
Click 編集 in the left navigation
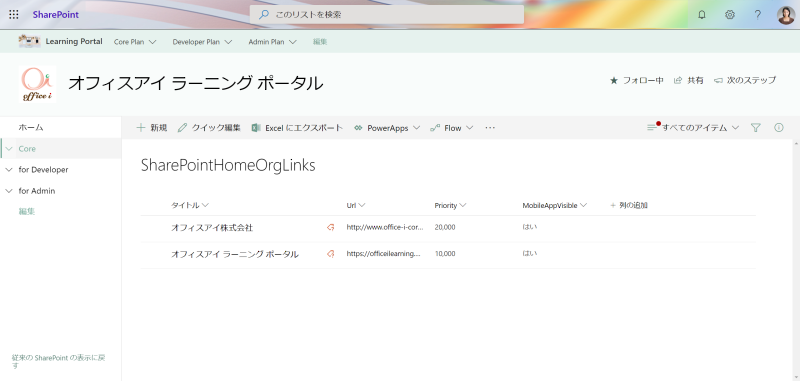27,211
